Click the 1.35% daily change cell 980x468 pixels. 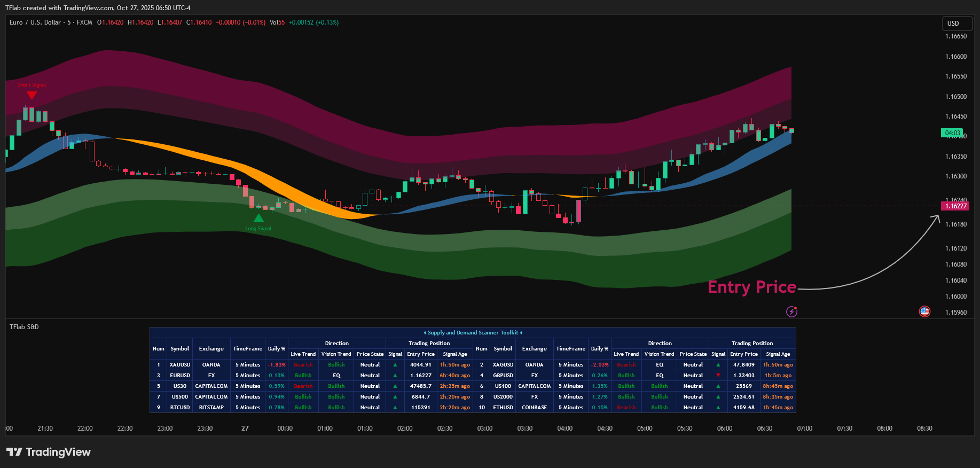coord(600,386)
